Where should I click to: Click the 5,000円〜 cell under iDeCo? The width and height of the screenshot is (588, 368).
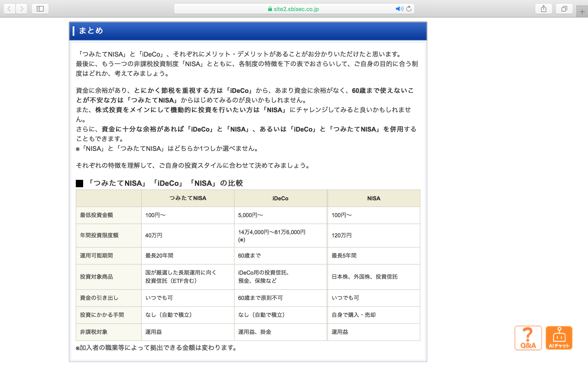[x=280, y=215]
